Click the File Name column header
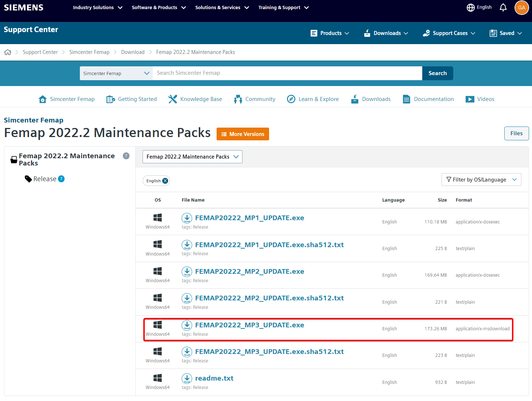532x401 pixels. (x=193, y=200)
